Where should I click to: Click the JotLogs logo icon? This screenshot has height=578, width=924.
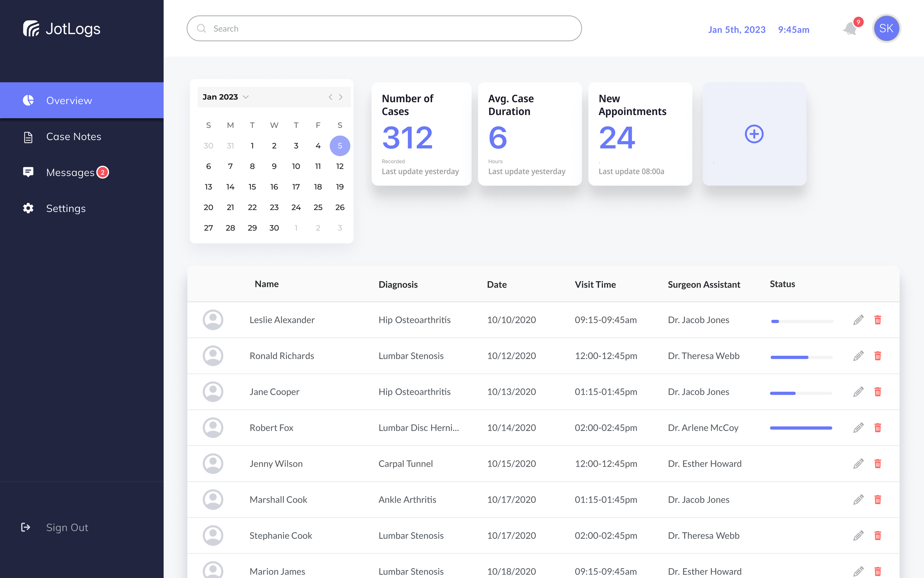tap(31, 29)
